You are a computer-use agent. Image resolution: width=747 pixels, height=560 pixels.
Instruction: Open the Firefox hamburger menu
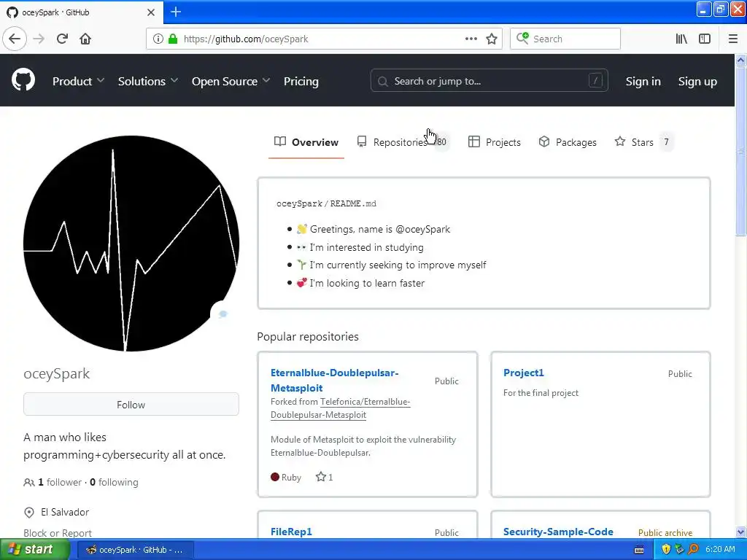[x=732, y=39]
